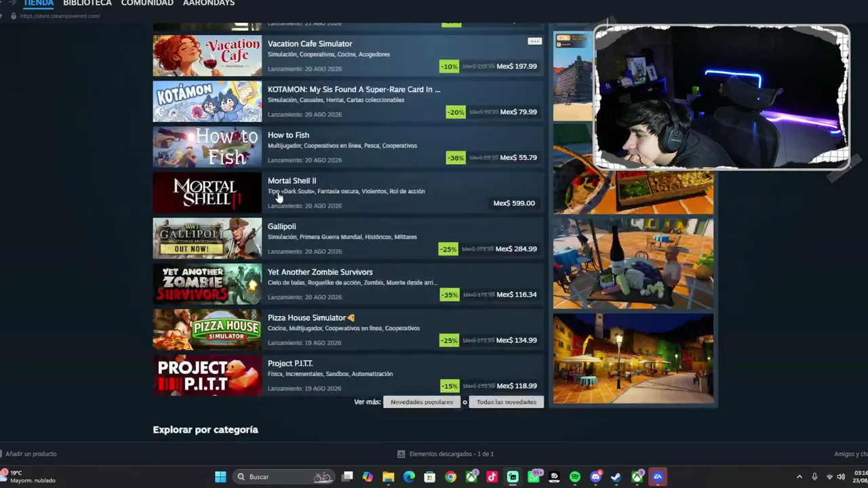Click the Mex$ 599.00 price
This screenshot has width=868, height=488.
tap(514, 203)
